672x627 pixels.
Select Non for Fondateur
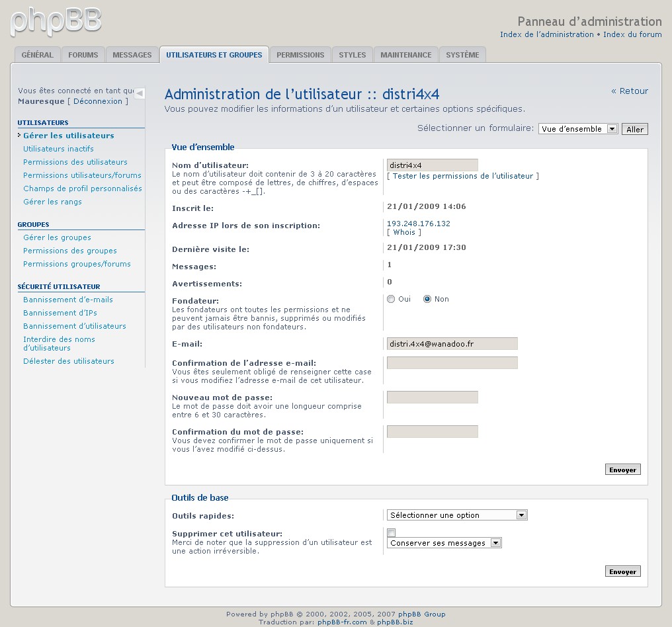[427, 299]
